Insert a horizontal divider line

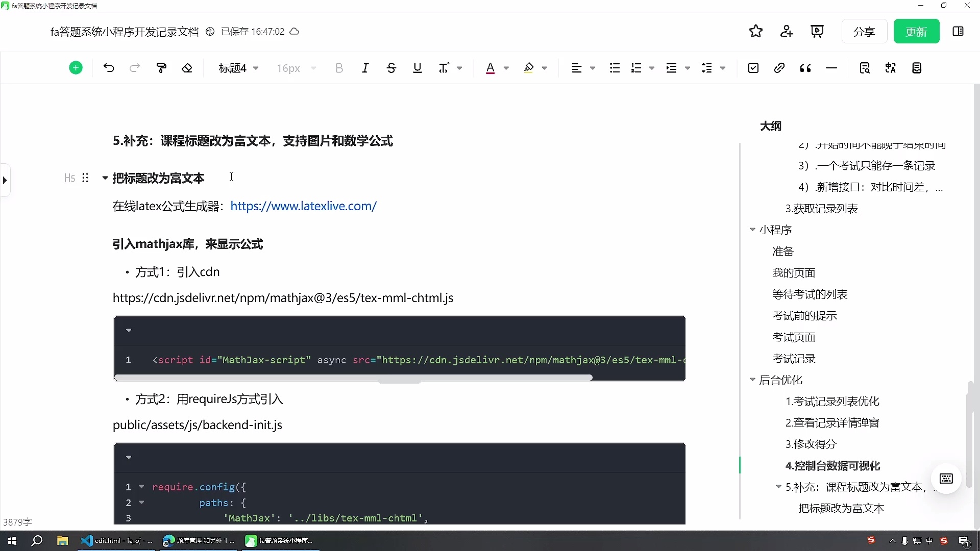click(831, 68)
